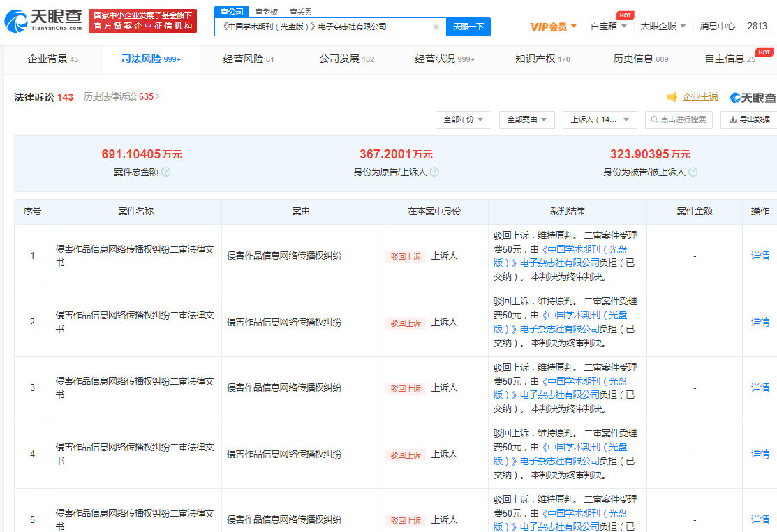777x532 pixels.
Task: Expand the 百宝箱 menu
Action: [609, 26]
